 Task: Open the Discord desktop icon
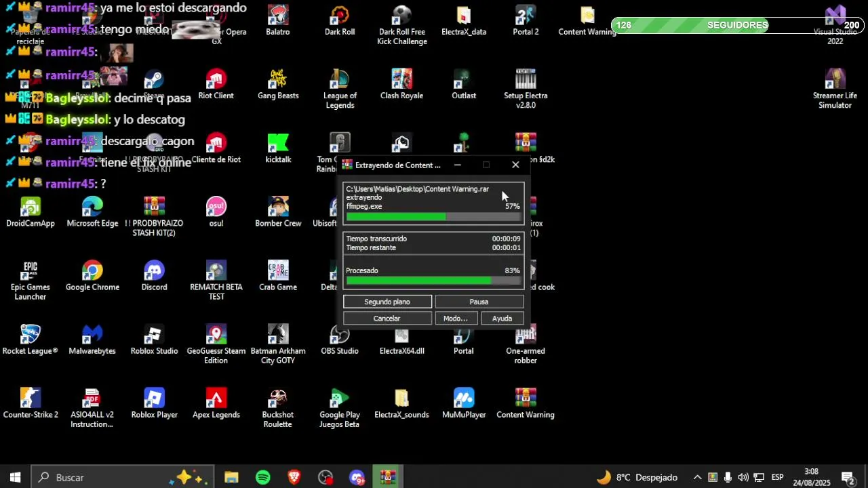click(x=154, y=276)
